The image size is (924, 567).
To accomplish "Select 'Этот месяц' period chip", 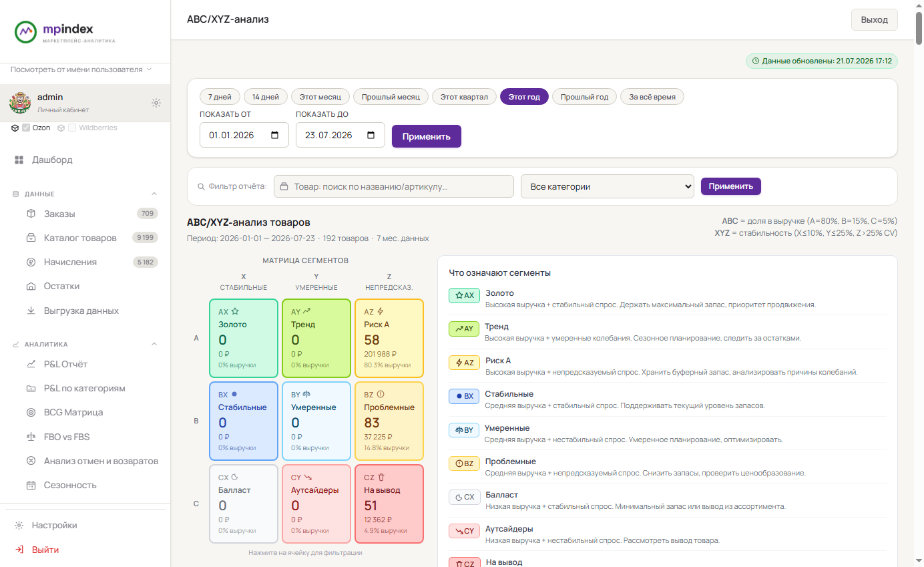I will coord(320,97).
